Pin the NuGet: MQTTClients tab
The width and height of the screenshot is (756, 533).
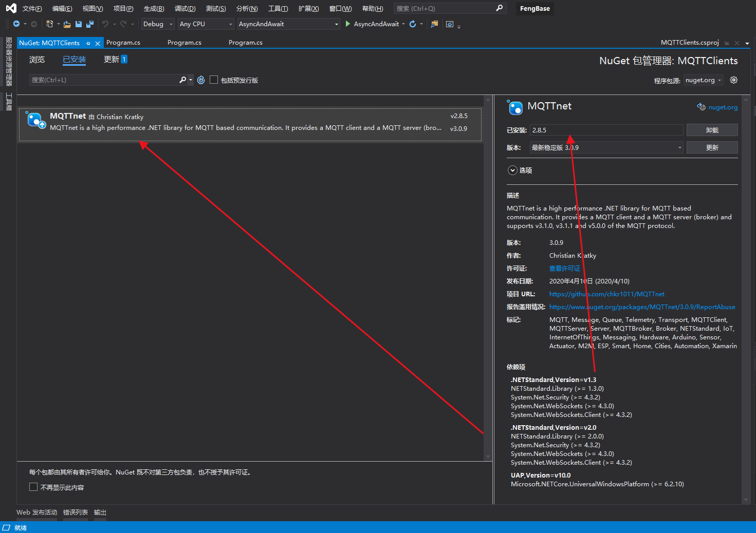(x=88, y=43)
